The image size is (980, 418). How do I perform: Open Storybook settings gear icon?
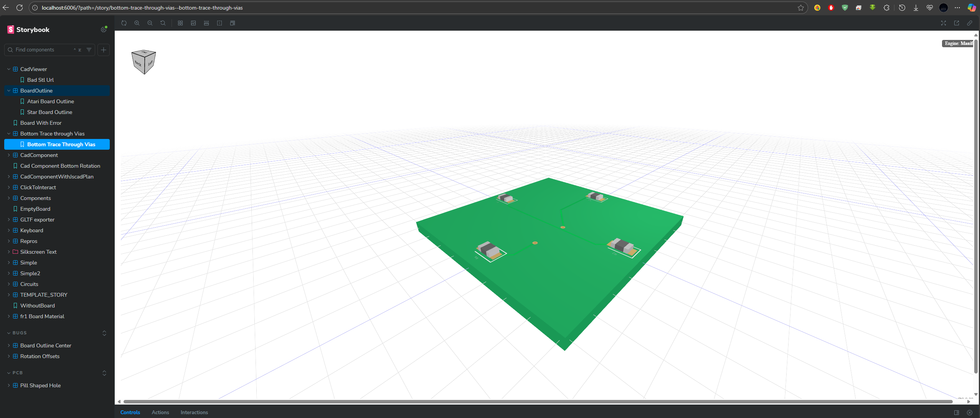point(104,30)
